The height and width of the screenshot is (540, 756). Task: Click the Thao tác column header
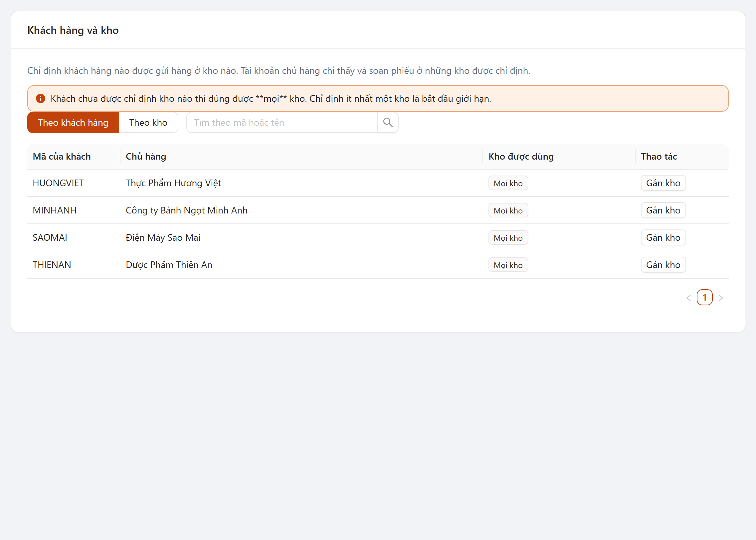(682, 156)
